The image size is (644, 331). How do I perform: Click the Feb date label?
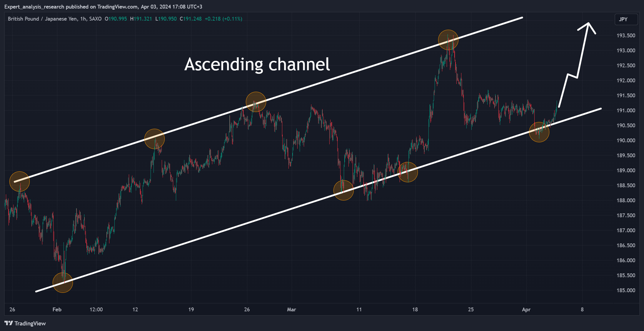pyautogui.click(x=57, y=310)
